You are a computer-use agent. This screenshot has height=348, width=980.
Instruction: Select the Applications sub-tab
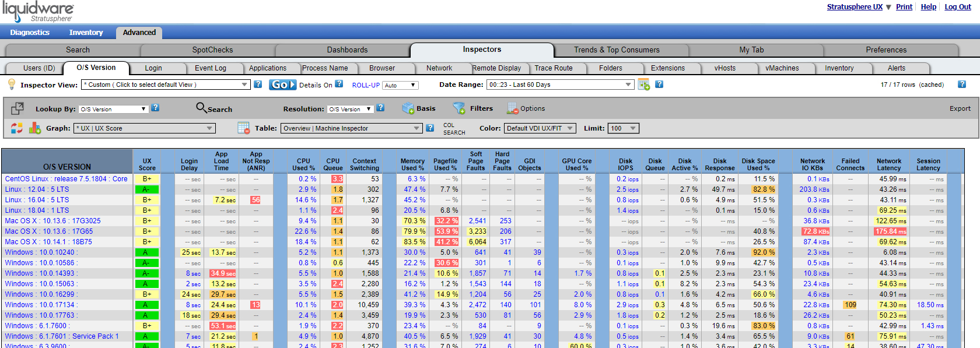(268, 68)
